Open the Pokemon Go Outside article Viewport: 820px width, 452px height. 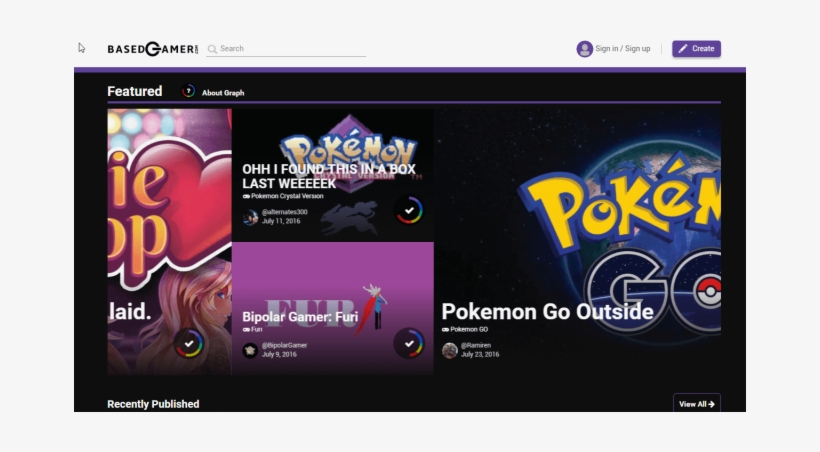click(548, 312)
